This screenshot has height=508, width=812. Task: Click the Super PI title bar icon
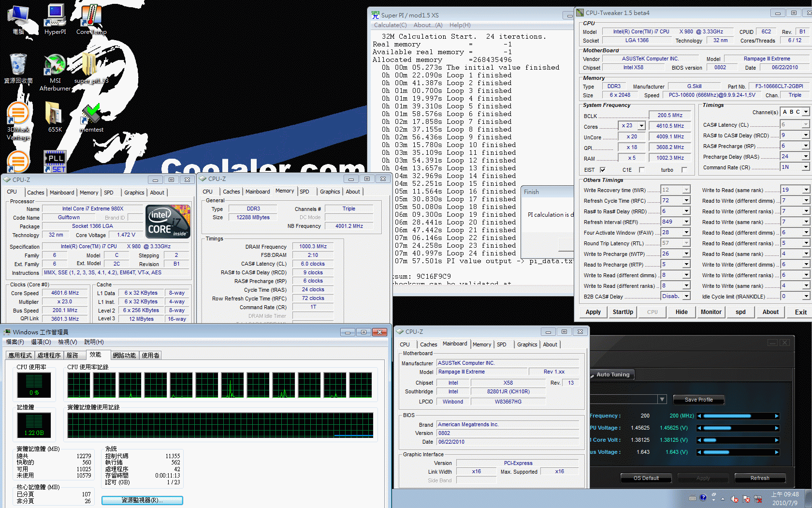tap(376, 15)
